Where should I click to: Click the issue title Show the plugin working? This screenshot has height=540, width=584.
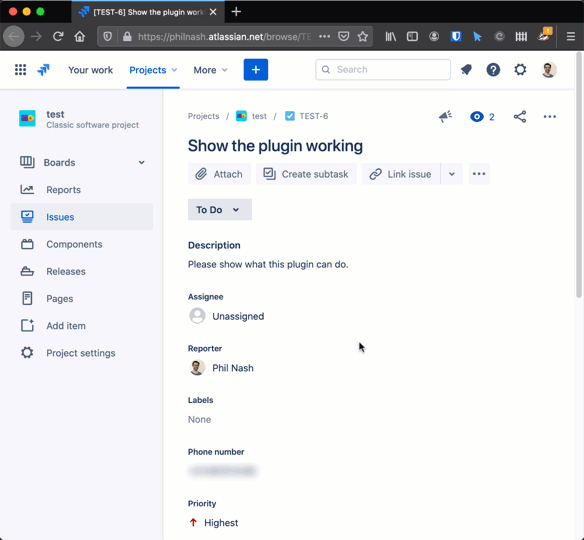pyautogui.click(x=275, y=146)
